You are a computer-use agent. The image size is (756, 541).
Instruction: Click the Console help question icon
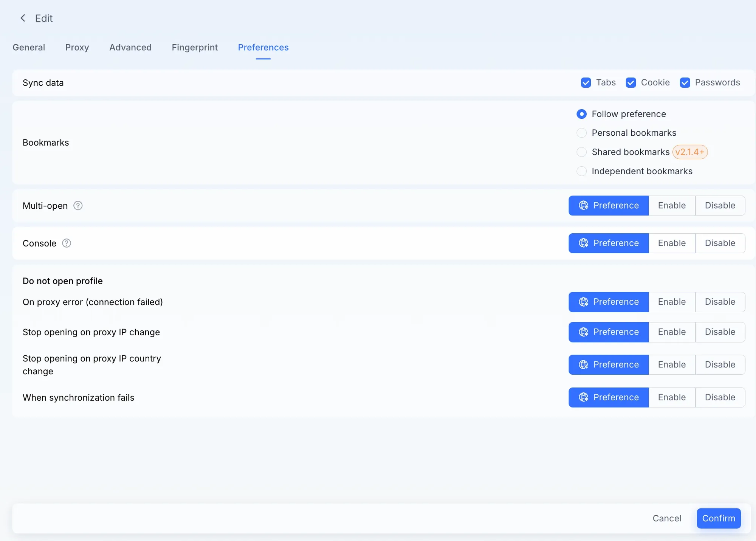point(67,243)
